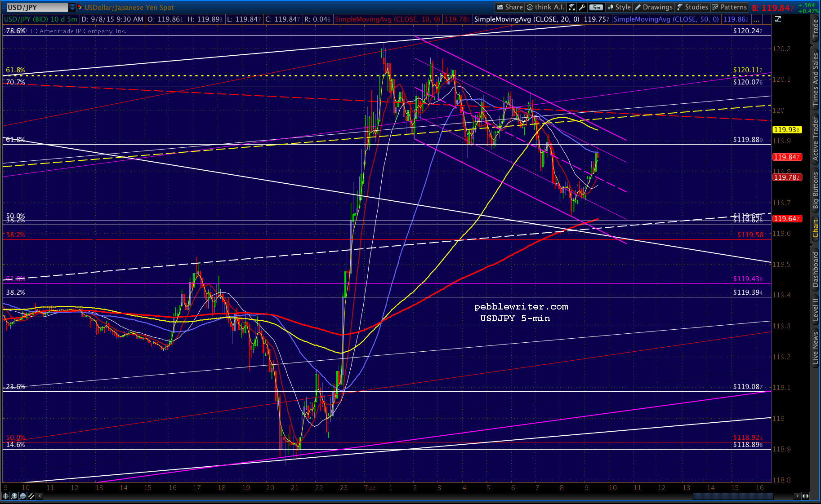Click SimpleMovingAvg (CLOSE, 20, 0) study label
Screen dimensions: 821x504
527,19
